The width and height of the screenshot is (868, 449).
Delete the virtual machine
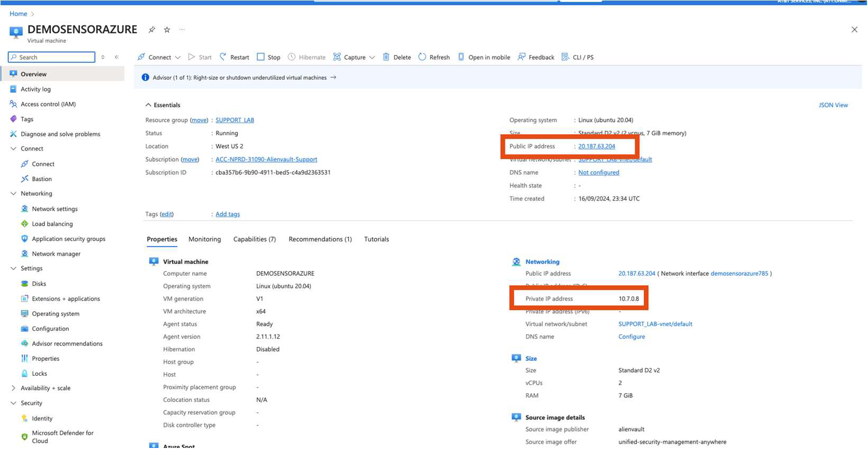pos(397,57)
